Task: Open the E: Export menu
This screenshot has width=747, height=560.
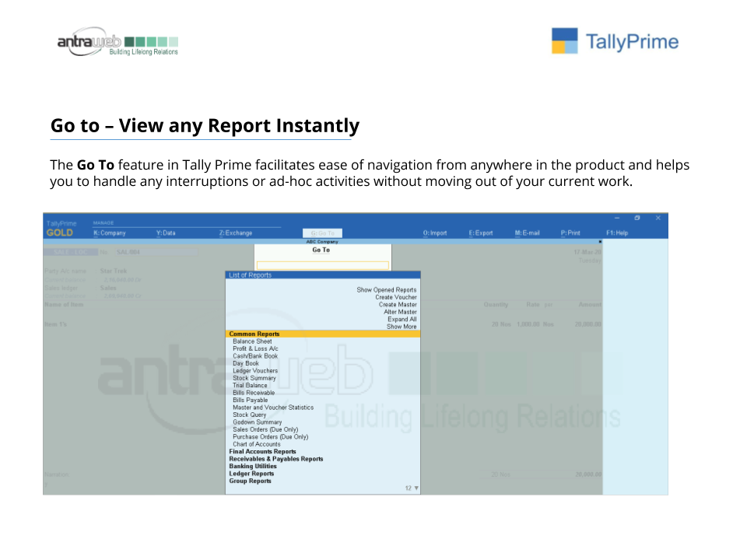Action: tap(481, 233)
